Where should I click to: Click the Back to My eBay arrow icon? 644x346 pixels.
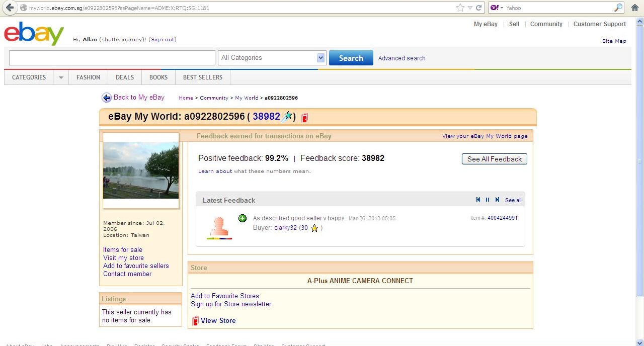click(106, 98)
